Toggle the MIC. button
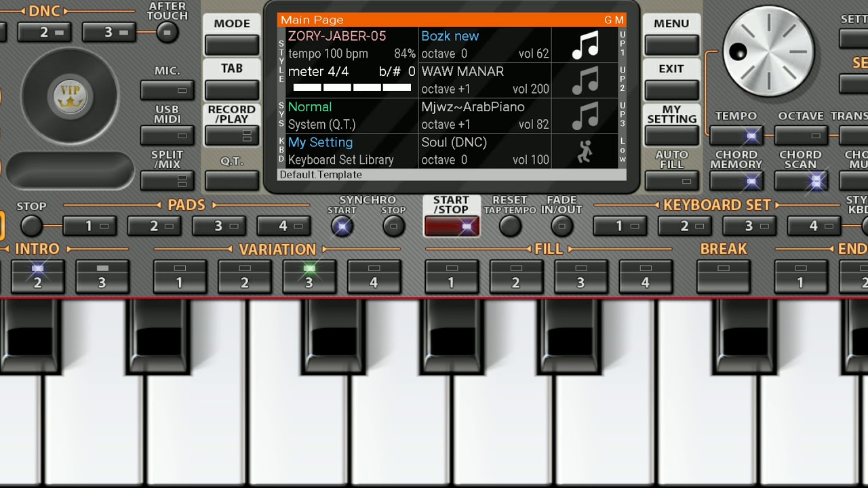This screenshot has height=488, width=868. click(x=167, y=89)
